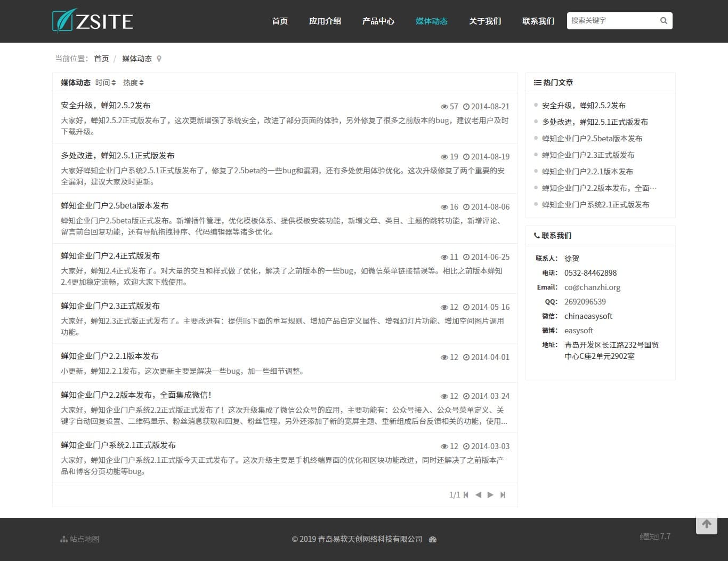
Task: Click the co@chanzhi.org email link
Action: (x=592, y=287)
